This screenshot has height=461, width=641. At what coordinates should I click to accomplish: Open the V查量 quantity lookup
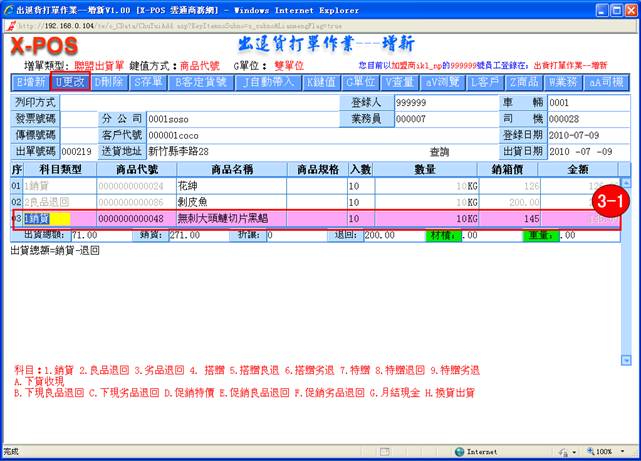(402, 82)
